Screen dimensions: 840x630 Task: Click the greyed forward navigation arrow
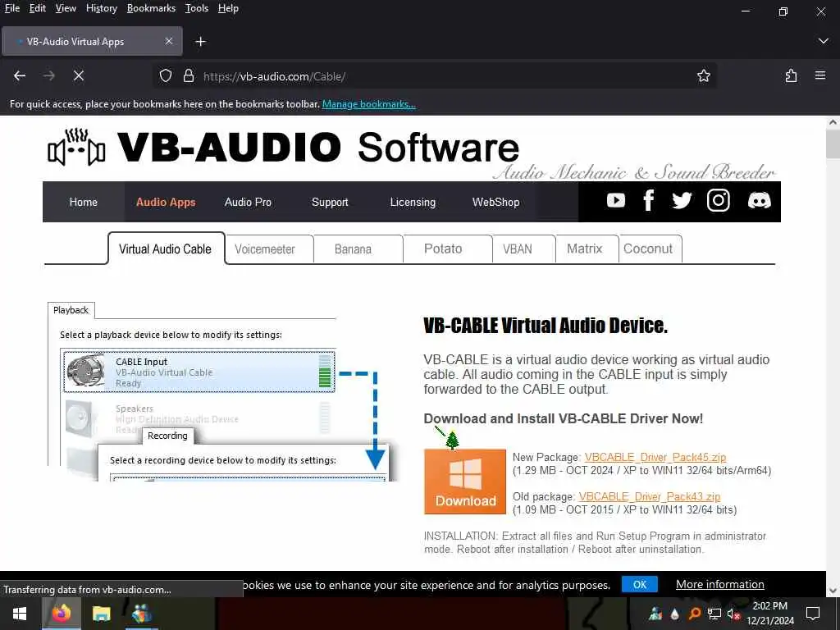(x=48, y=76)
